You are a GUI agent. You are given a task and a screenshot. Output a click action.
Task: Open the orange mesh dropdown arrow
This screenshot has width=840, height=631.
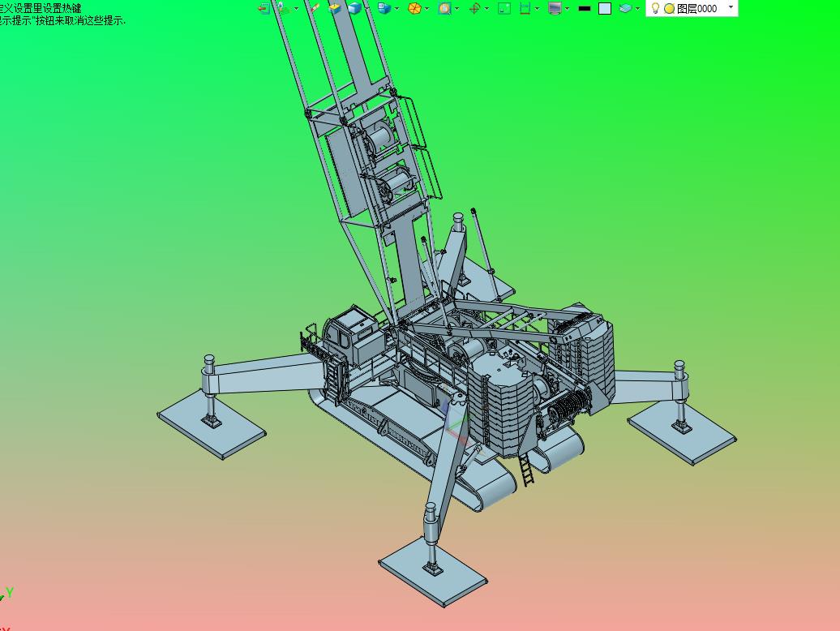[427, 9]
